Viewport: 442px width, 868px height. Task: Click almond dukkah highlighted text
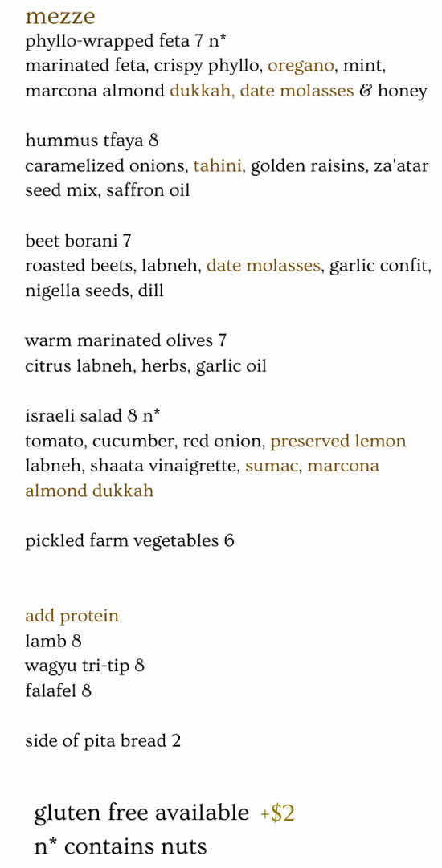click(89, 491)
